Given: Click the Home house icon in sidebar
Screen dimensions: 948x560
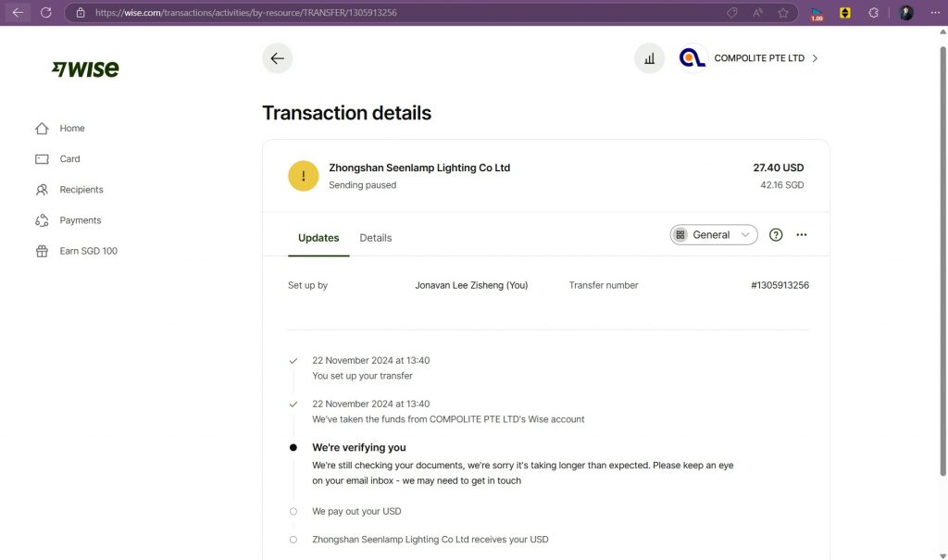Looking at the screenshot, I should click(x=42, y=129).
